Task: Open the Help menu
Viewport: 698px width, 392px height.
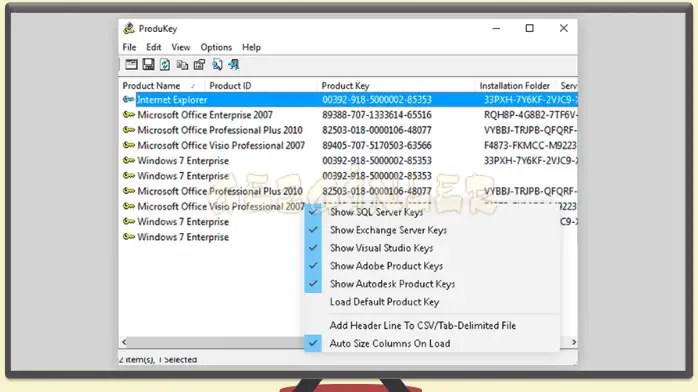Action: click(251, 47)
